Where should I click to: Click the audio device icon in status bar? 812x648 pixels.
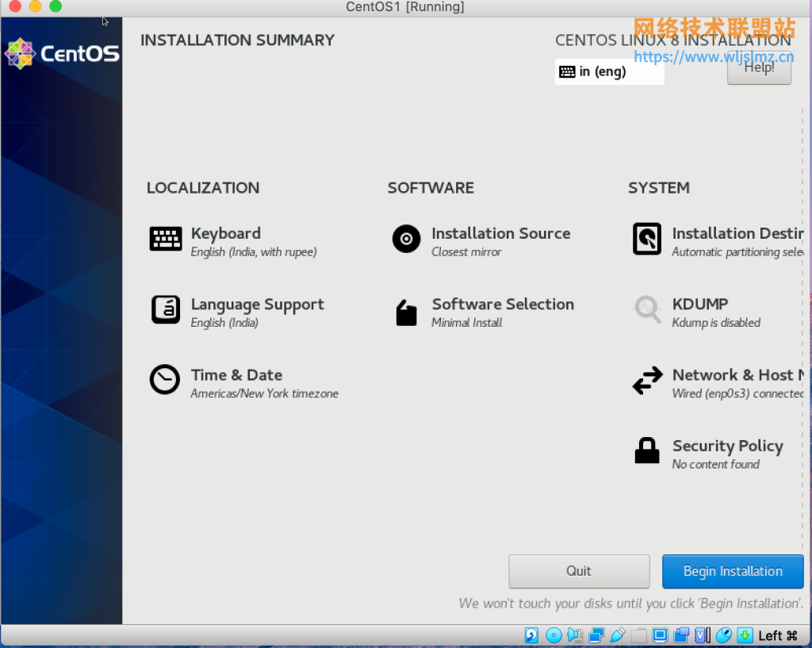tap(574, 635)
